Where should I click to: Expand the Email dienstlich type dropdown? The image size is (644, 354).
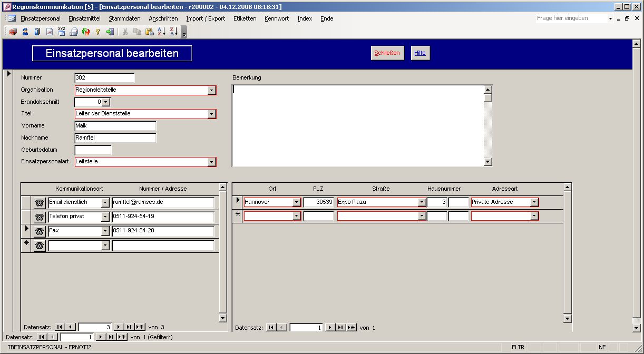105,203
